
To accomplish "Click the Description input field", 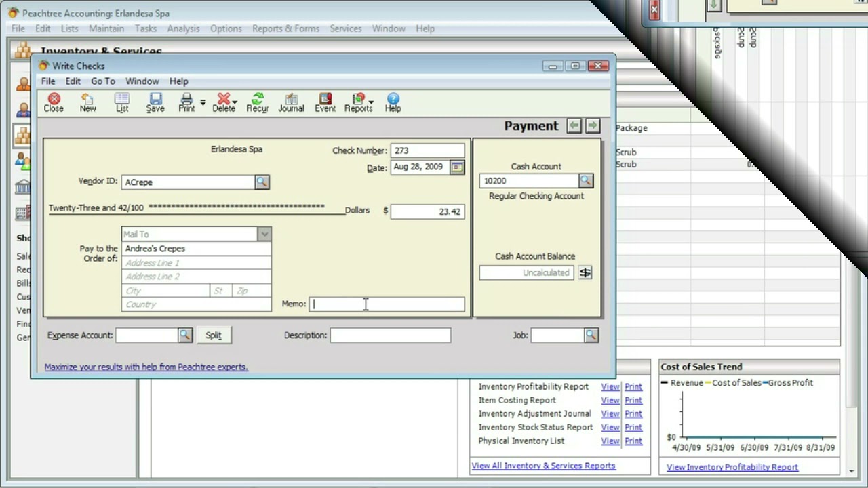I will [x=391, y=335].
